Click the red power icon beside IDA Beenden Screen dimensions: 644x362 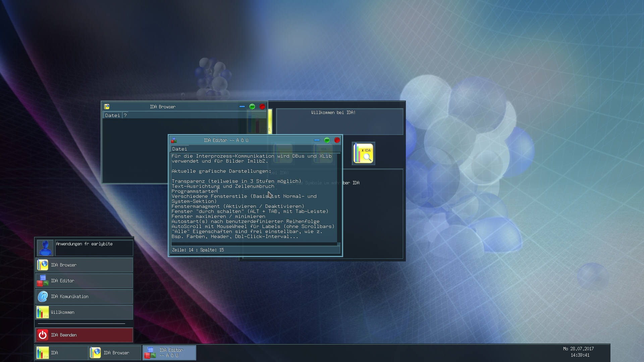pyautogui.click(x=42, y=335)
